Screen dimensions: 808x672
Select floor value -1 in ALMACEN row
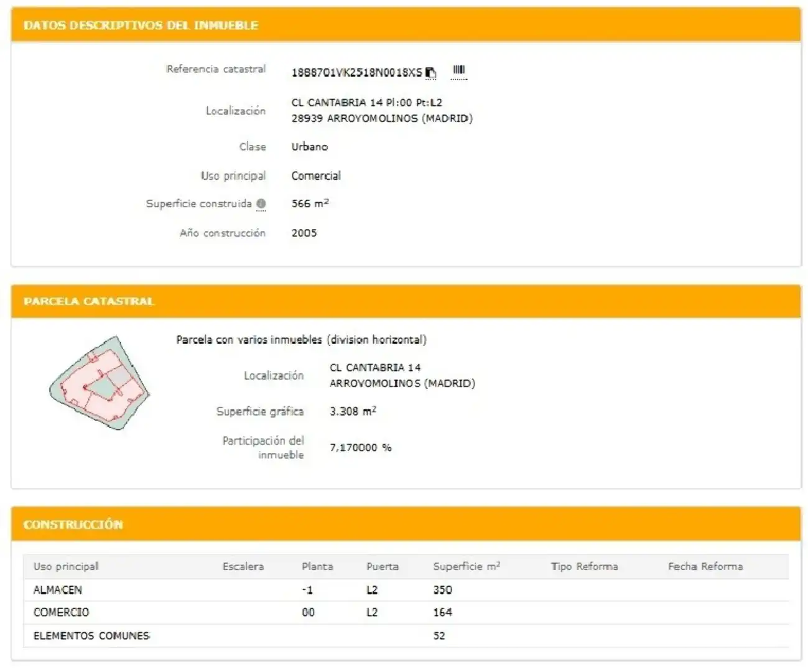(x=307, y=590)
